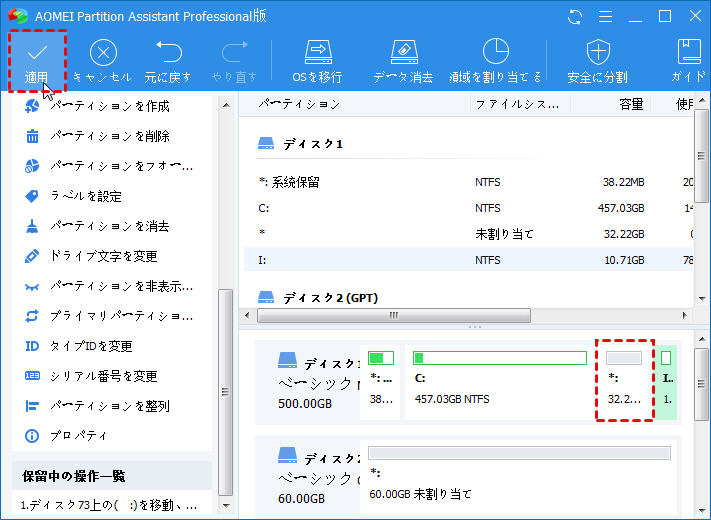Click the パーティション column header
The height and width of the screenshot is (520, 711).
point(299,104)
